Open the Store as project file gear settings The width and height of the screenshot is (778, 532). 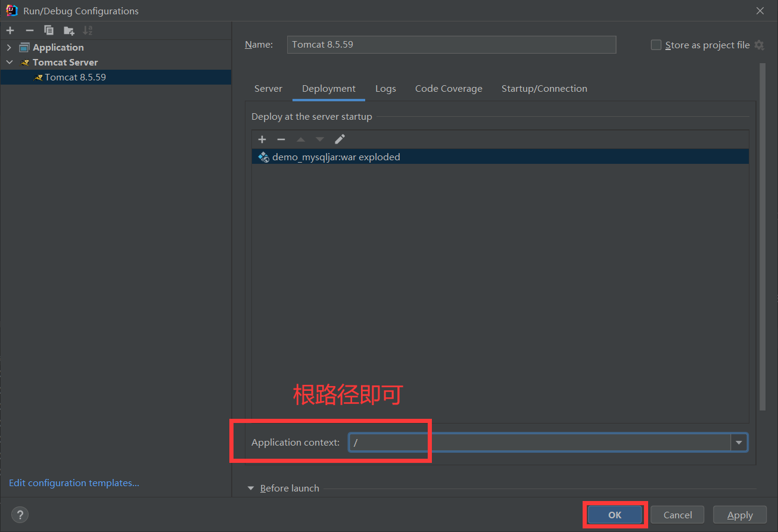tap(759, 45)
